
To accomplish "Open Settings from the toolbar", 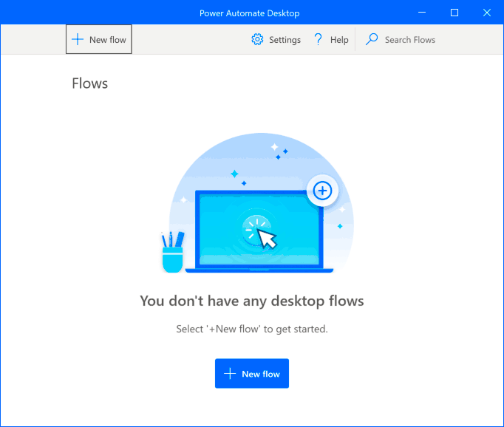I will point(276,39).
